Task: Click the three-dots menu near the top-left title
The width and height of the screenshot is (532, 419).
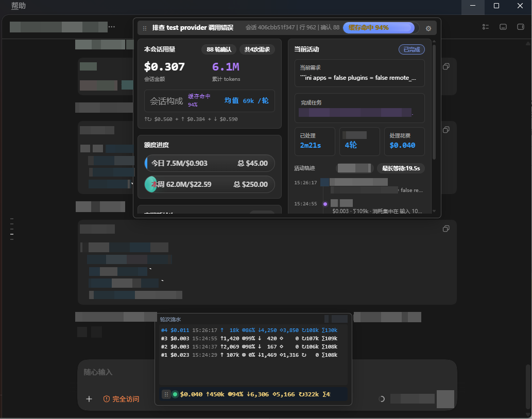Action: (x=112, y=27)
